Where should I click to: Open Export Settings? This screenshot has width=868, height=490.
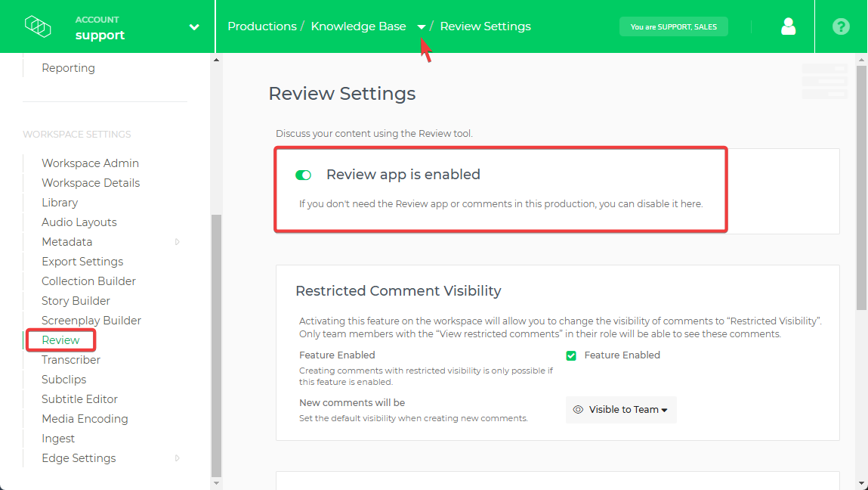point(82,262)
